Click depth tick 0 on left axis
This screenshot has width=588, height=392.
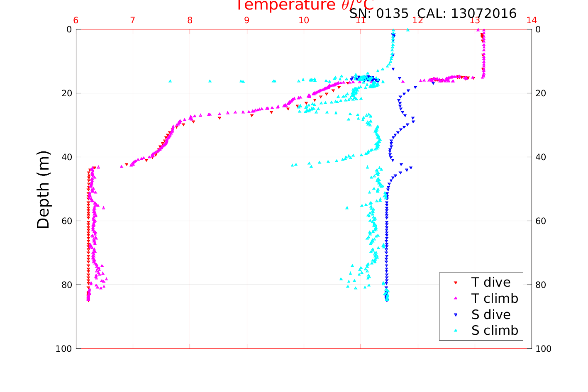(69, 29)
